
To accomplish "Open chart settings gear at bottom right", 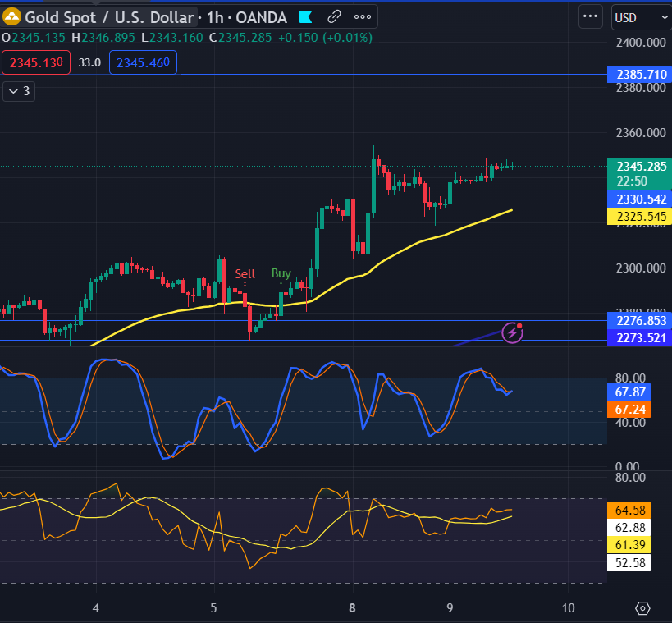I will pos(642,608).
